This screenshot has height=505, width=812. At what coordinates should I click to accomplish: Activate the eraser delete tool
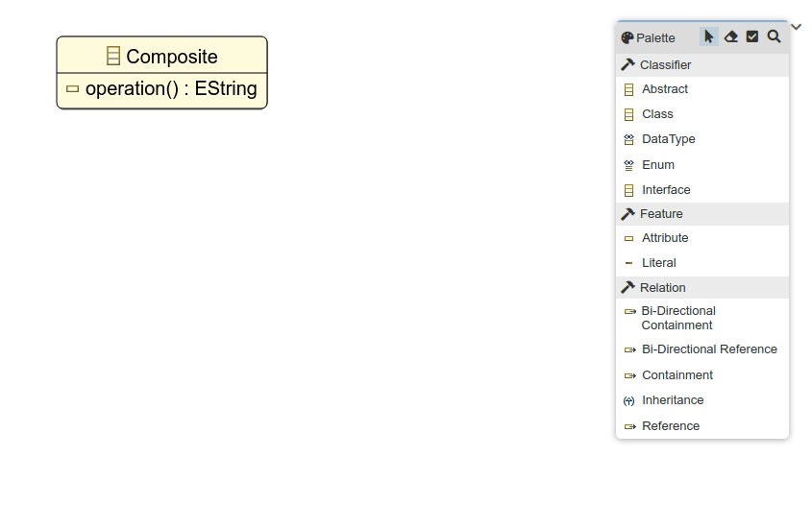(731, 37)
